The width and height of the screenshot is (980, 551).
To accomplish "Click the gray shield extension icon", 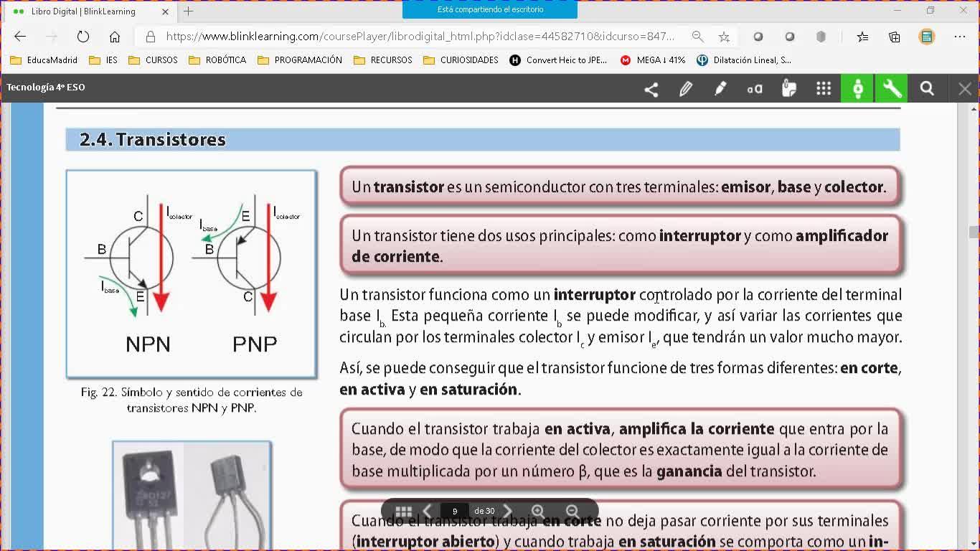I will click(821, 37).
